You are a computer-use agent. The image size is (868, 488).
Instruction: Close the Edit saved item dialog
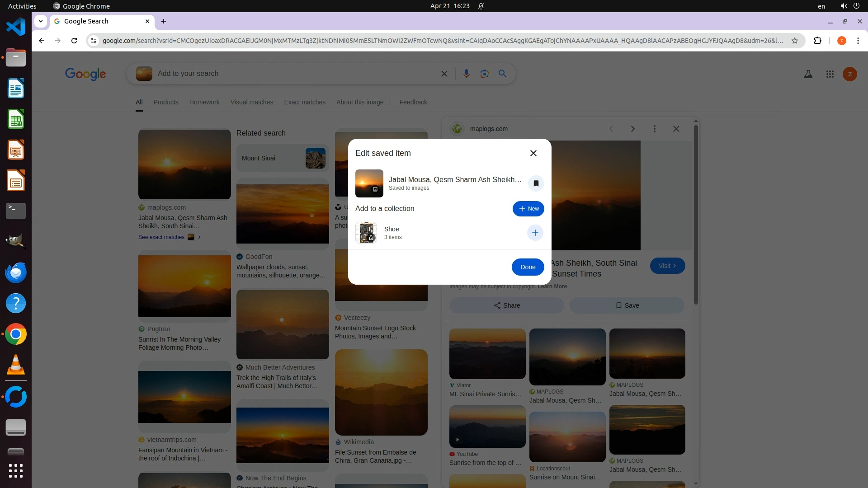[533, 153]
